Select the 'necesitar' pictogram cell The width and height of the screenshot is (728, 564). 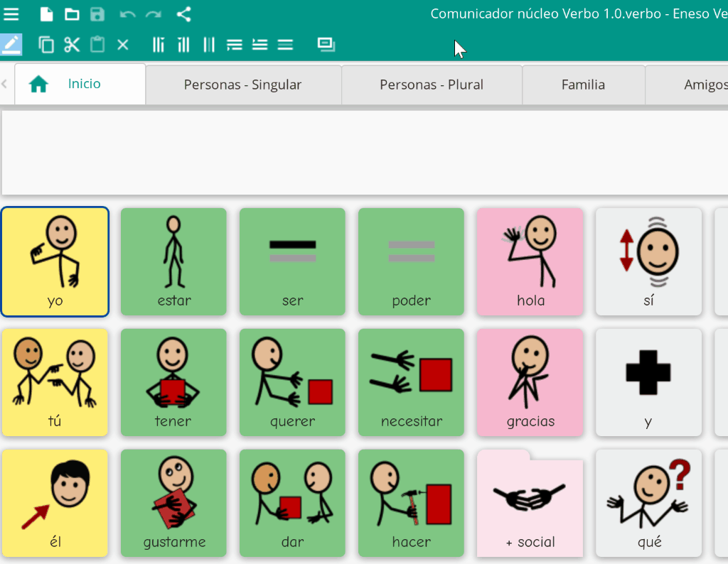pos(412,383)
